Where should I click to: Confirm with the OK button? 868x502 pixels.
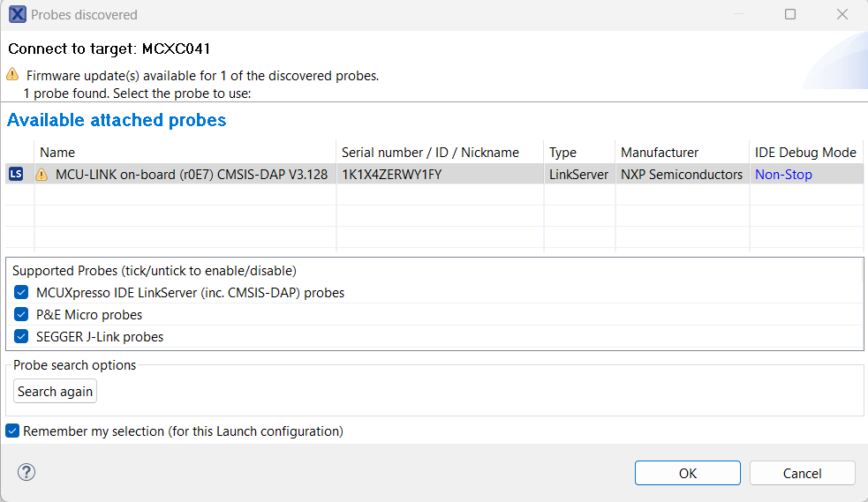click(687, 473)
